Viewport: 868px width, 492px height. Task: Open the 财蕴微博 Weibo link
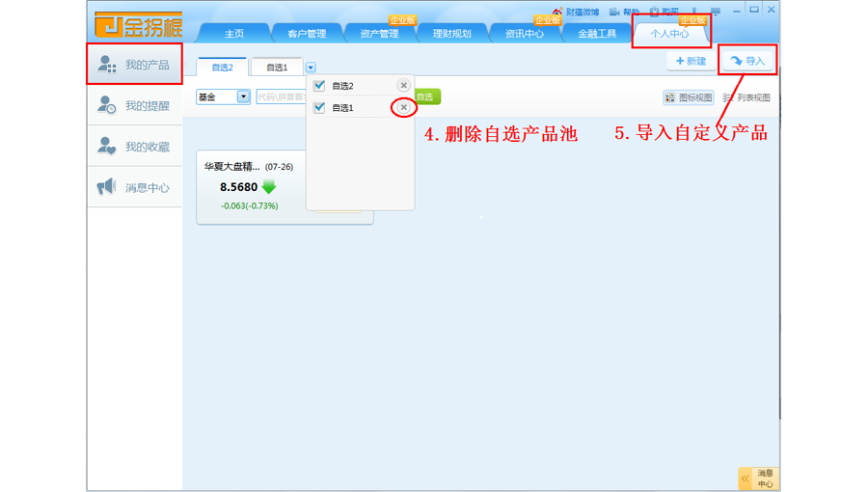tap(576, 13)
